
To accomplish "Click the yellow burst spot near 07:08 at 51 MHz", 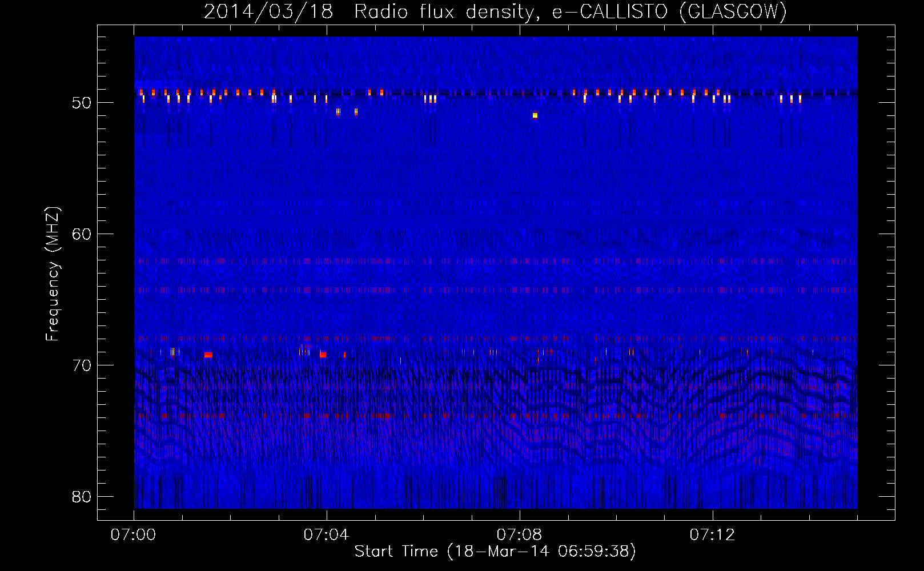I will point(535,115).
